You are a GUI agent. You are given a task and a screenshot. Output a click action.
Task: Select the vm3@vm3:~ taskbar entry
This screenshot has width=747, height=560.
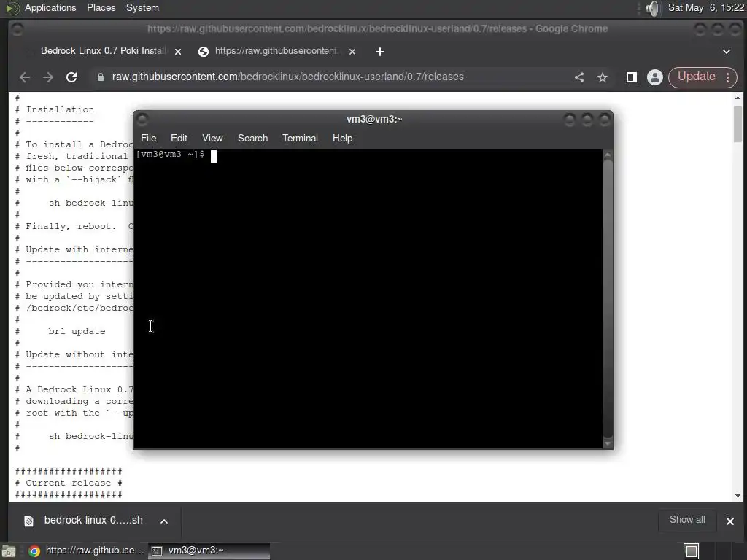pyautogui.click(x=209, y=551)
